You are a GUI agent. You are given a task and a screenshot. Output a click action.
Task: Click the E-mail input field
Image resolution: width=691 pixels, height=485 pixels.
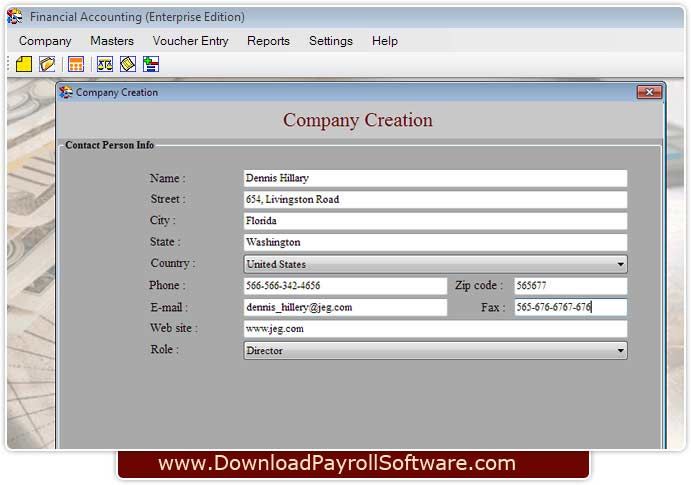346,307
